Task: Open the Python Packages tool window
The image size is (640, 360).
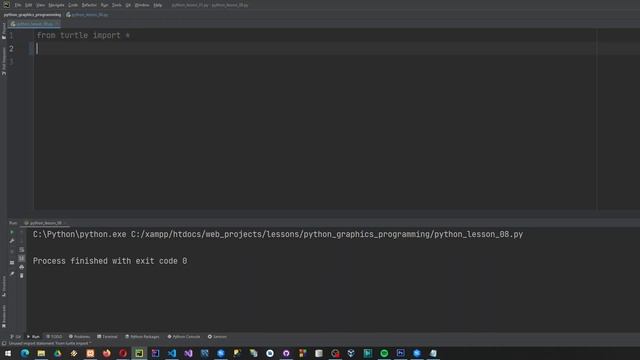Action: 142,337
